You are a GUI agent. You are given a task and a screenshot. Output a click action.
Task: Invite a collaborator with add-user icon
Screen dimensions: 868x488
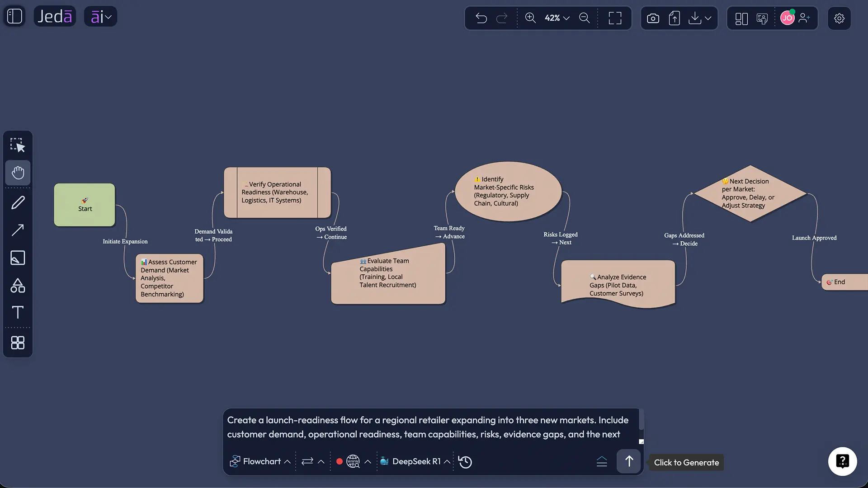804,18
